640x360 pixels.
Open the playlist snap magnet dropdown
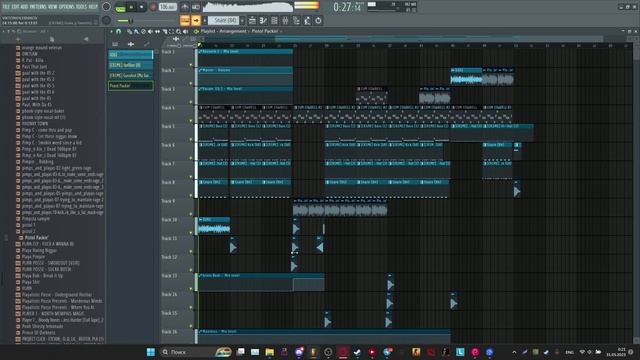tap(118, 31)
